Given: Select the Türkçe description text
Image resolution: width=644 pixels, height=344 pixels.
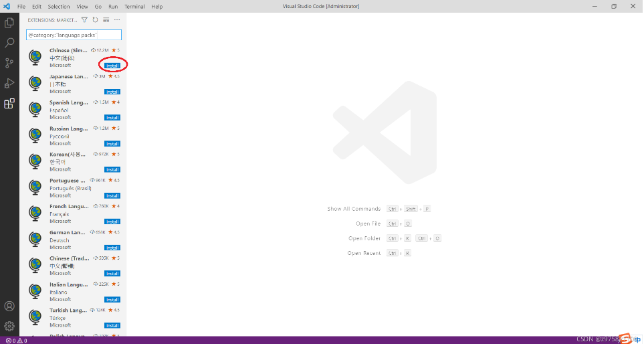Looking at the screenshot, I should [x=58, y=318].
